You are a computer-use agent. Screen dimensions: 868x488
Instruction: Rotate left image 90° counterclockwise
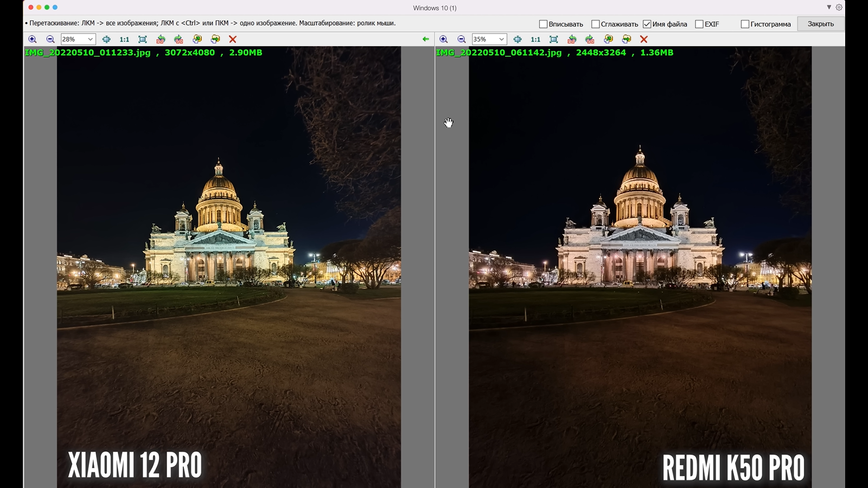tap(161, 39)
